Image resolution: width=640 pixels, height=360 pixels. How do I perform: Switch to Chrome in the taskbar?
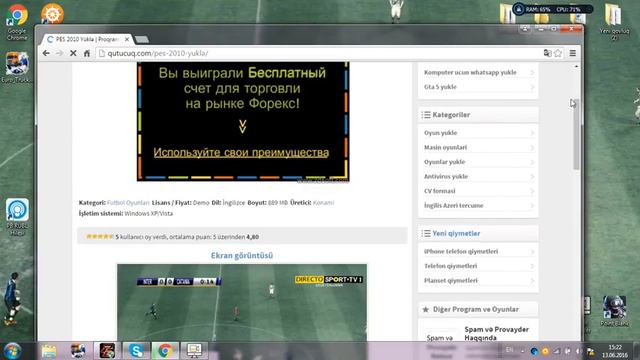point(165,351)
